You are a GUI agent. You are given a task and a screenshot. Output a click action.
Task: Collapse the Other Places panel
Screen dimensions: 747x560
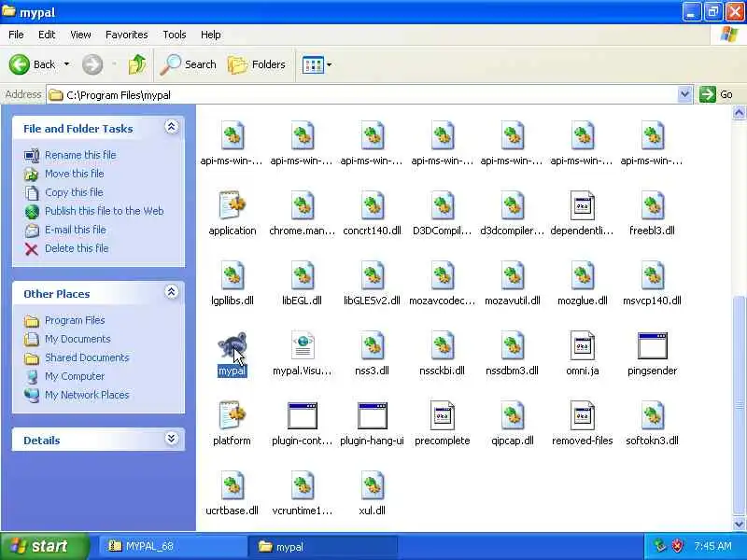(172, 292)
